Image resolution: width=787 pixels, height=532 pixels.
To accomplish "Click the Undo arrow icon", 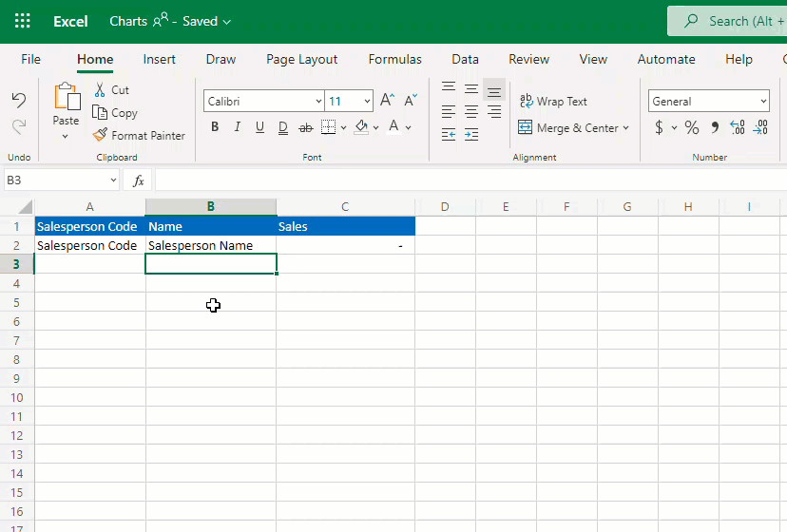I will pyautogui.click(x=19, y=100).
